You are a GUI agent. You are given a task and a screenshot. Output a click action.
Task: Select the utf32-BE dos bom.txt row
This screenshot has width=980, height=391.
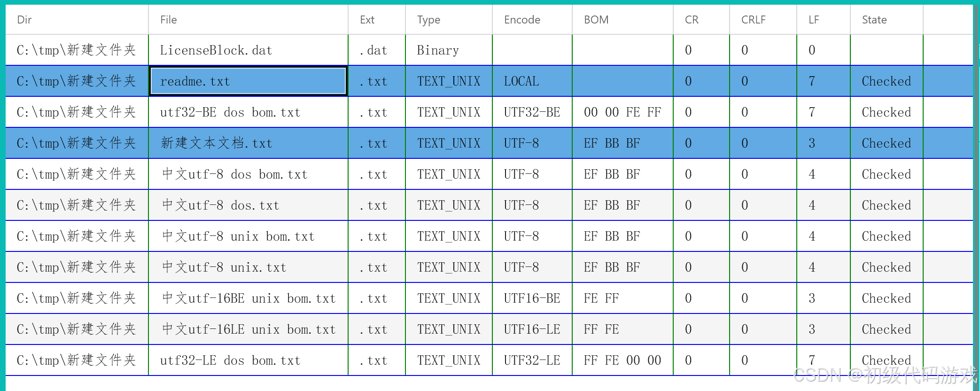230,112
